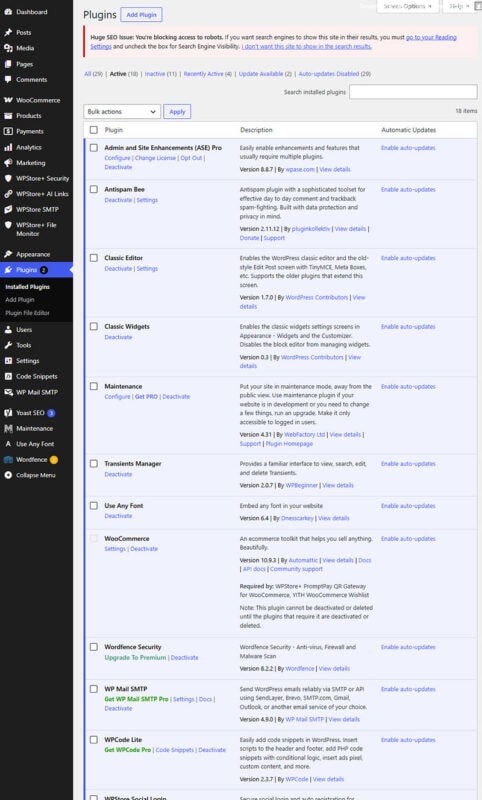The width and height of the screenshot is (482, 800).
Task: Click the Yoast SEO icon
Action: pyautogui.click(x=8, y=413)
